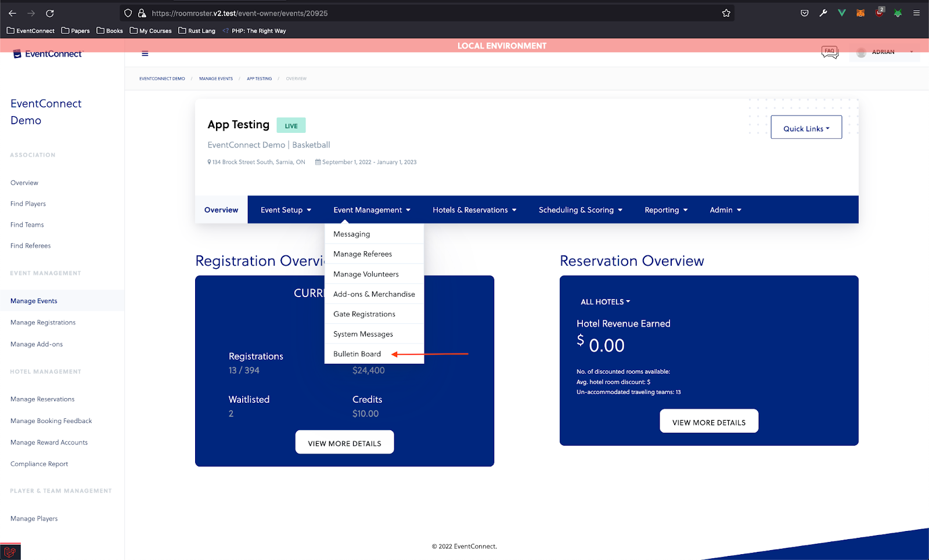
Task: Click the tracking protection shield icon
Action: pos(128,13)
